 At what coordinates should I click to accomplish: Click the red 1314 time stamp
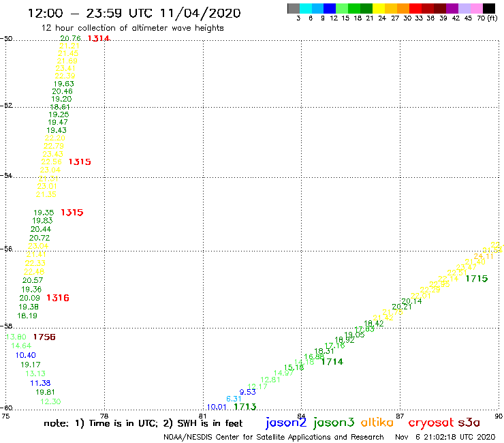coord(99,38)
